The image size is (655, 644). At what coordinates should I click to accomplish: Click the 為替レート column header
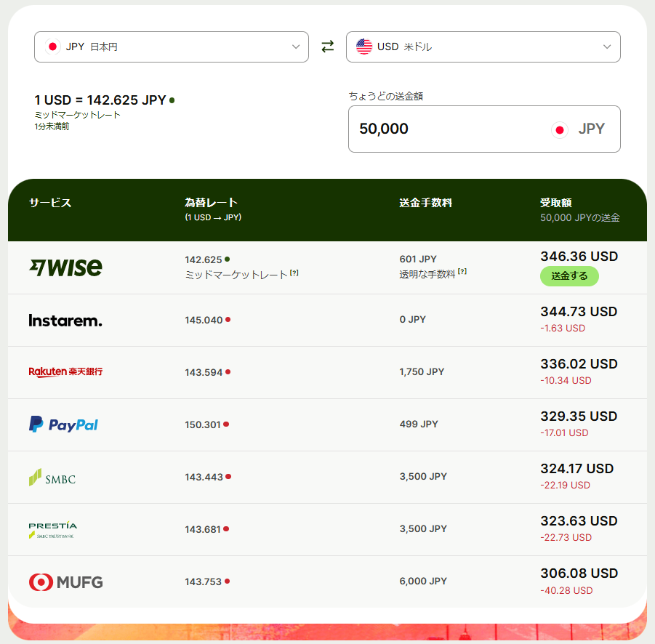click(x=211, y=203)
